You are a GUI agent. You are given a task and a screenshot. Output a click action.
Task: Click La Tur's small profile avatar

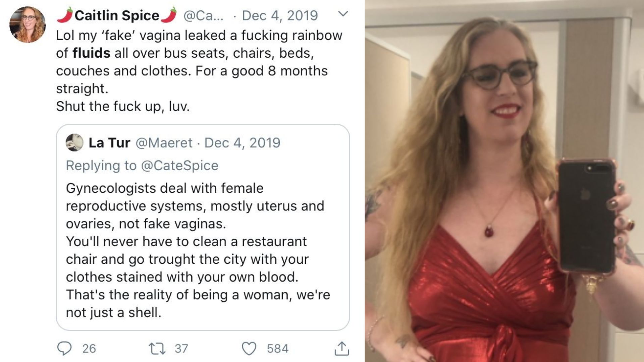click(x=74, y=142)
